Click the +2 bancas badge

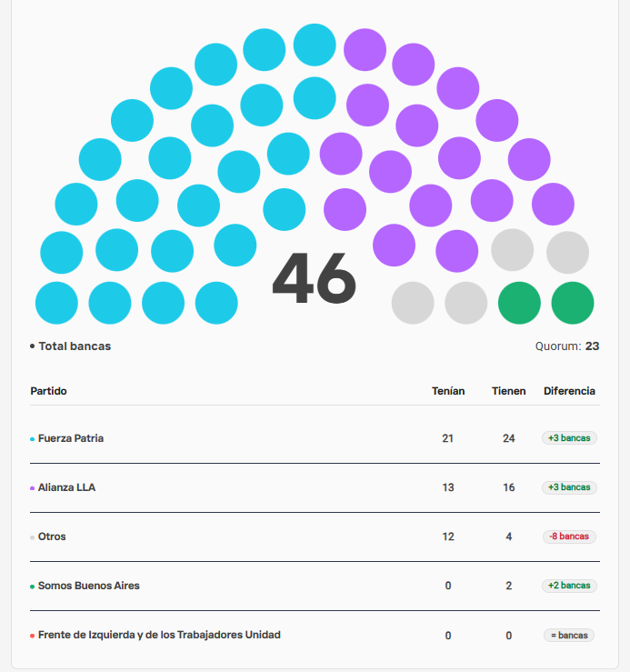(x=569, y=586)
